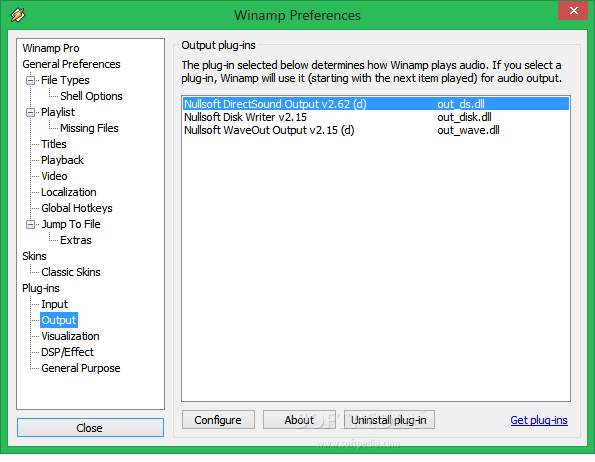This screenshot has height=462, width=595.
Task: Collapse the Jump To File tree node
Action: 30,224
